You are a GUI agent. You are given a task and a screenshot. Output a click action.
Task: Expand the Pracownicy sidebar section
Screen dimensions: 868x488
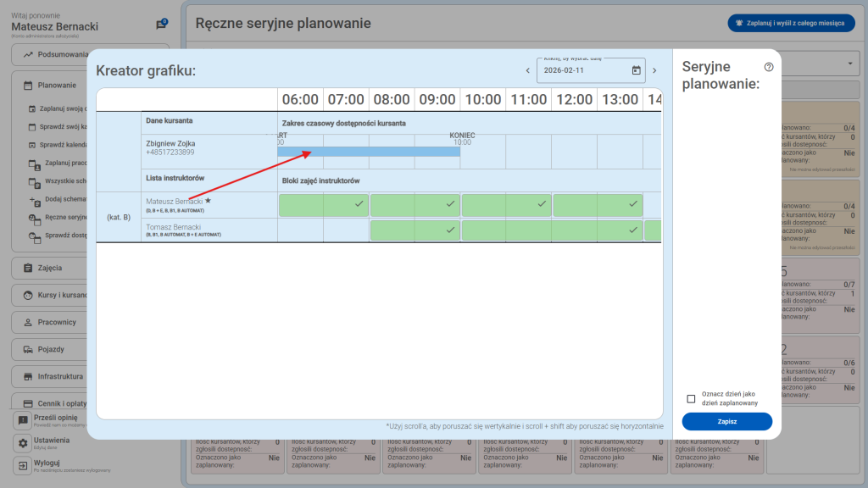tap(89, 323)
